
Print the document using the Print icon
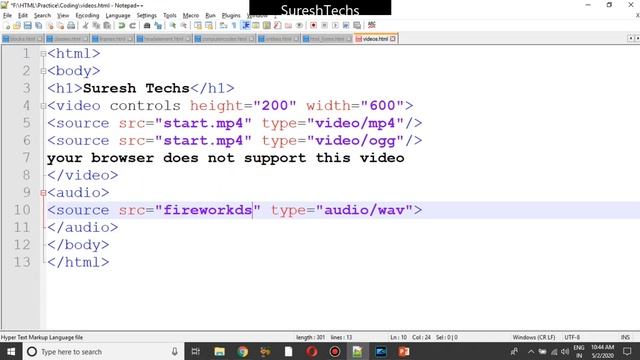coord(71,26)
